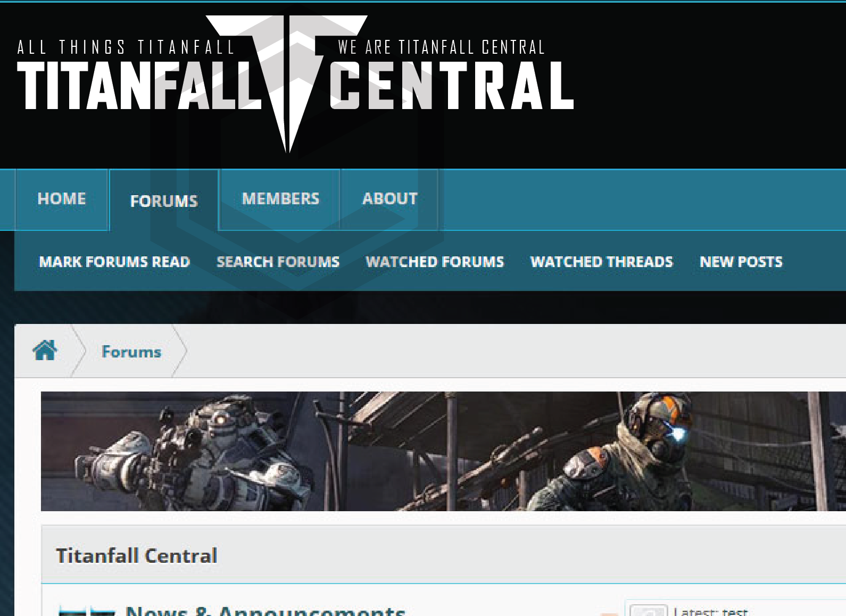Open the News & Announcements forum
This screenshot has height=616, width=846.
tap(266, 611)
